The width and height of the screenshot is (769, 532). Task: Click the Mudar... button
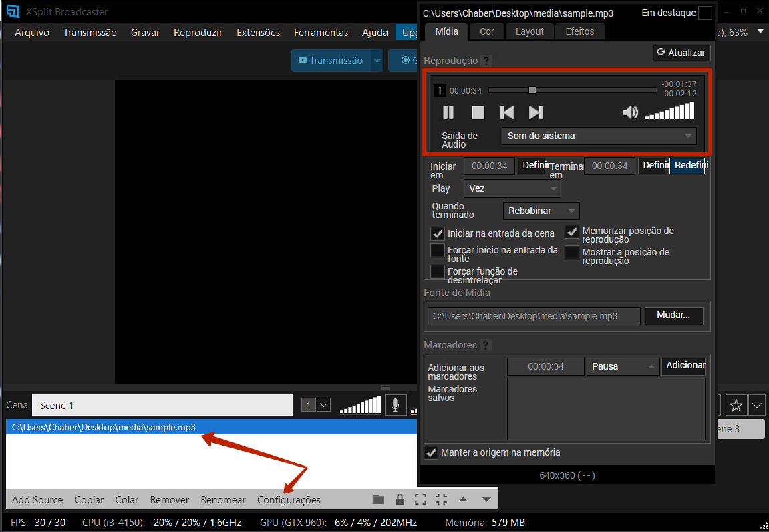[673, 315]
